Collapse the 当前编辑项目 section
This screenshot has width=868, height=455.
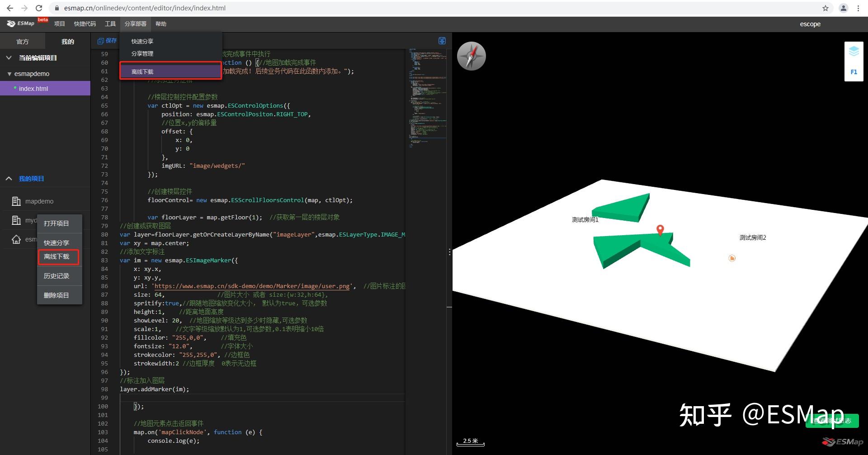click(9, 58)
